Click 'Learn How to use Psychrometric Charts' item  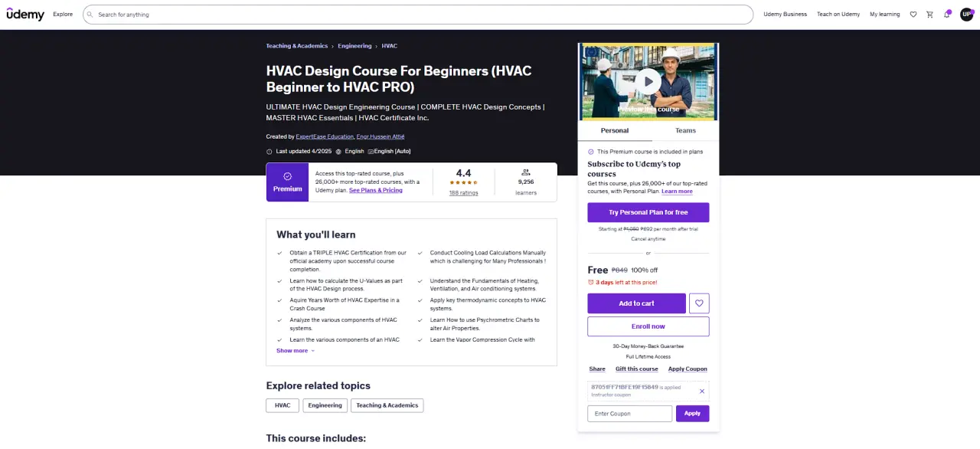point(485,324)
